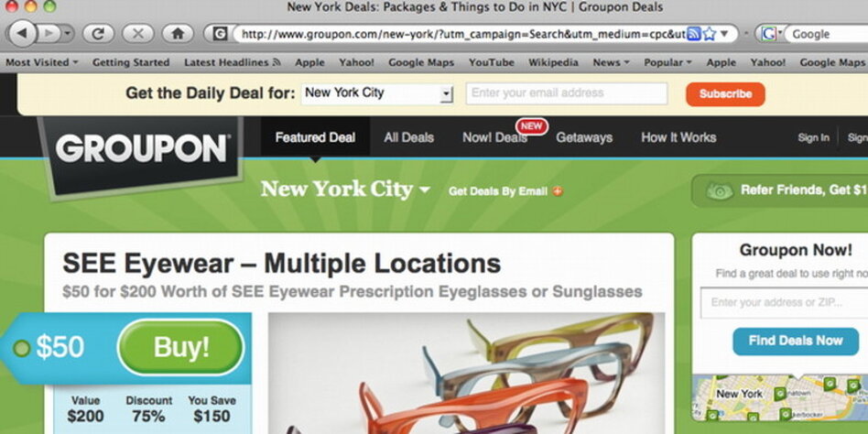Expand the address bar history arrow
This screenshot has height=434, width=868.
724,34
